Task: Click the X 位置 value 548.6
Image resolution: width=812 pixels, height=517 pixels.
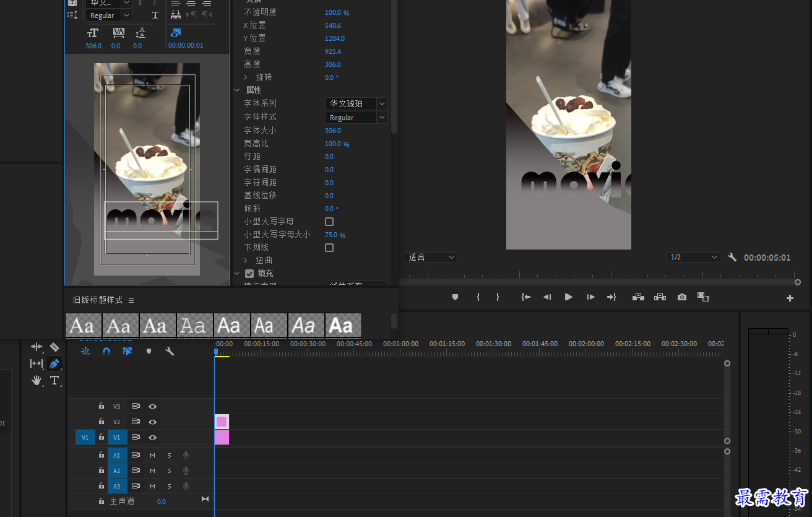Action: tap(333, 25)
